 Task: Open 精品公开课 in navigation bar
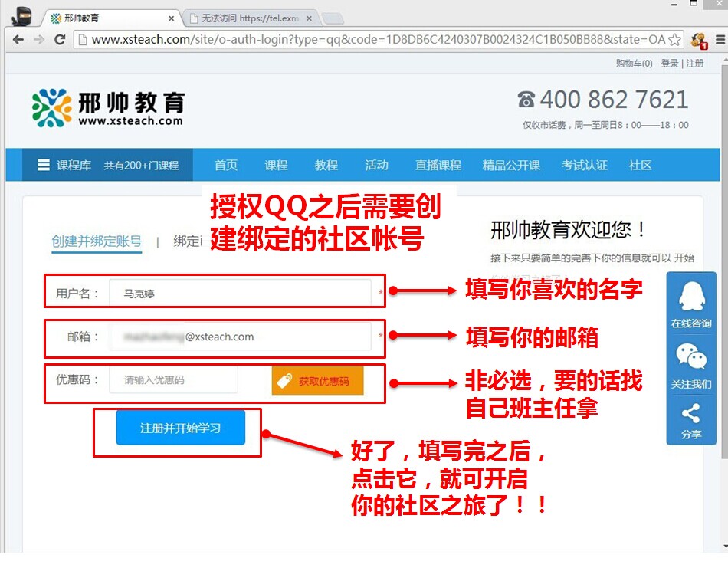pos(511,165)
